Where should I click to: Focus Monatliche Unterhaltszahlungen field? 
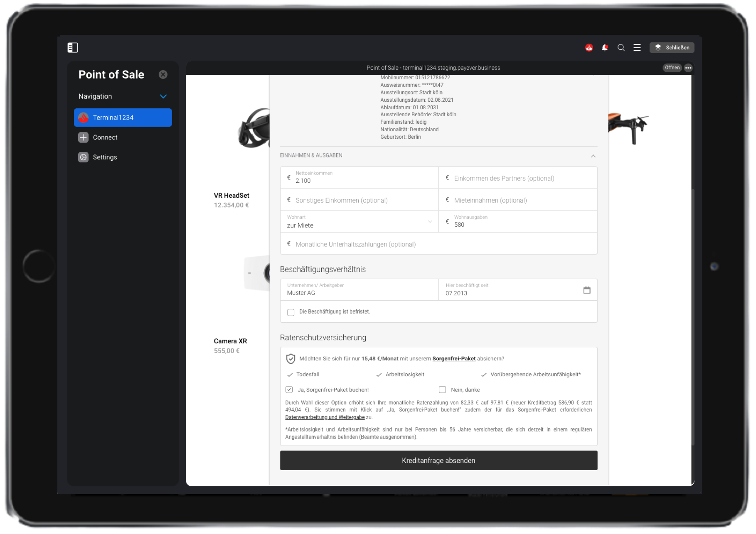438,244
